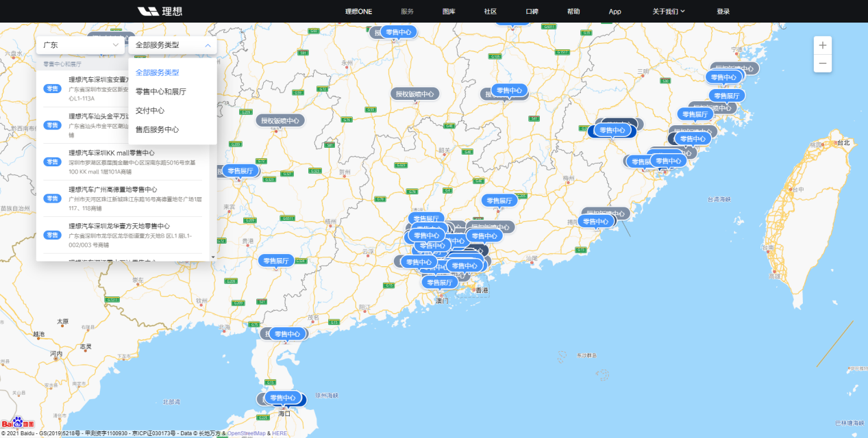Screen dimensions: 868x438
Task: Select 理想汽车深圳KK mall零售中心 list entry
Action: (x=123, y=162)
